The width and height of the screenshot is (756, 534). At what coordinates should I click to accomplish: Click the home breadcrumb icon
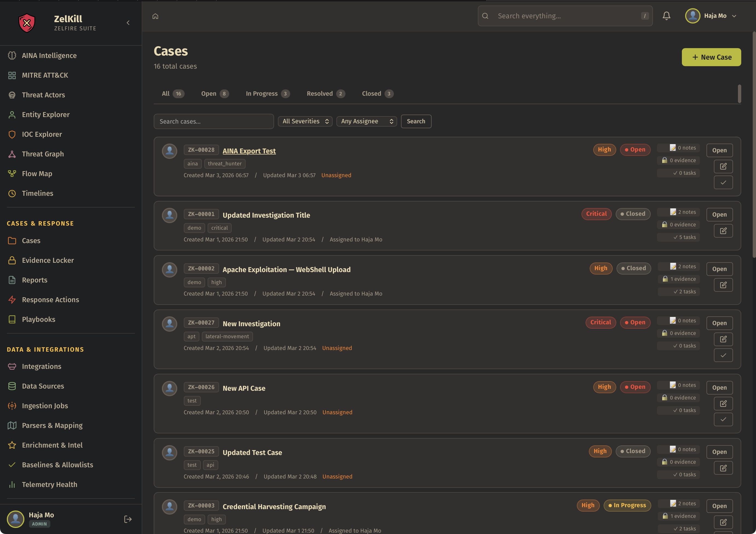click(x=155, y=16)
